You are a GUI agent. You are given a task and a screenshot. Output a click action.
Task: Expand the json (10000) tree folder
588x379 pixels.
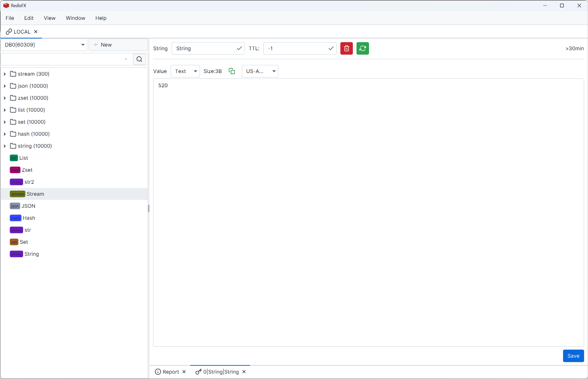5,86
